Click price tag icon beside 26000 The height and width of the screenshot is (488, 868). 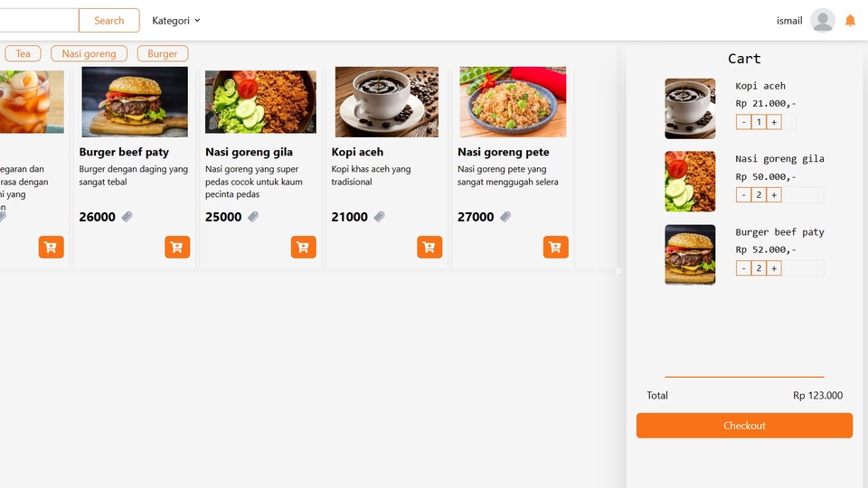click(127, 217)
